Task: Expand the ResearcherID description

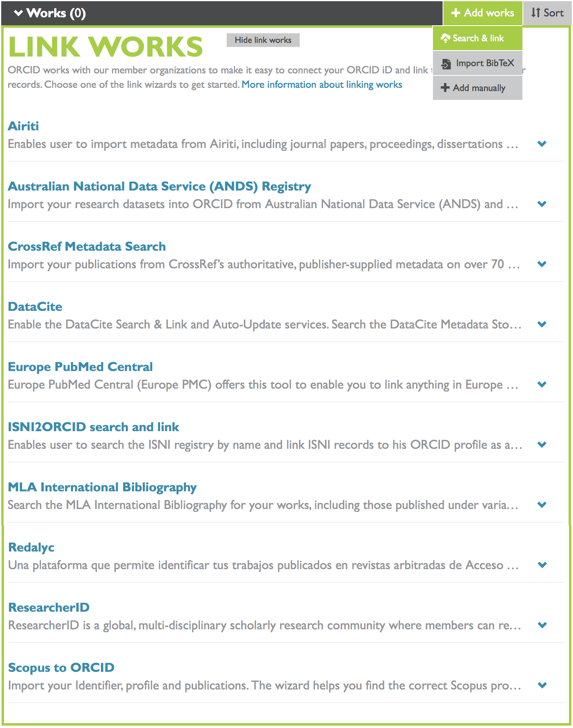Action: (x=542, y=625)
